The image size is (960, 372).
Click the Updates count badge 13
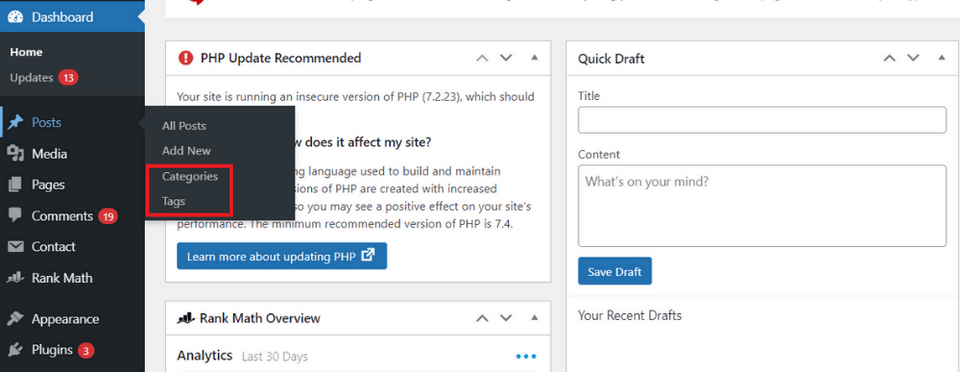(69, 78)
